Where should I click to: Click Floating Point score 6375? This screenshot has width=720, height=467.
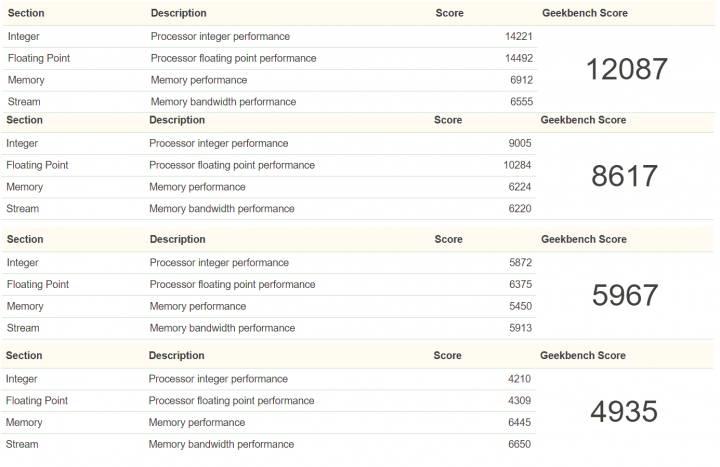click(x=520, y=284)
